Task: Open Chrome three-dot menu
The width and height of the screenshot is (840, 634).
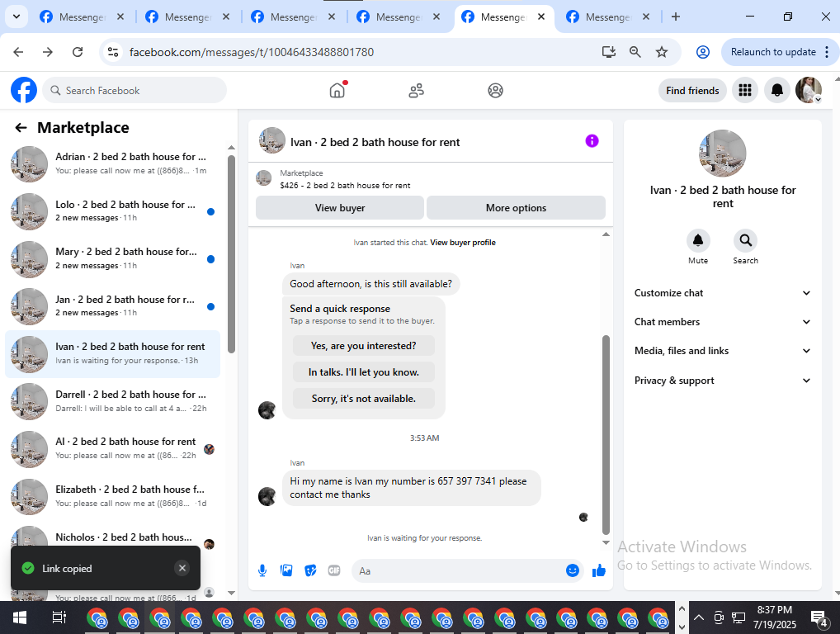Action: (x=827, y=52)
